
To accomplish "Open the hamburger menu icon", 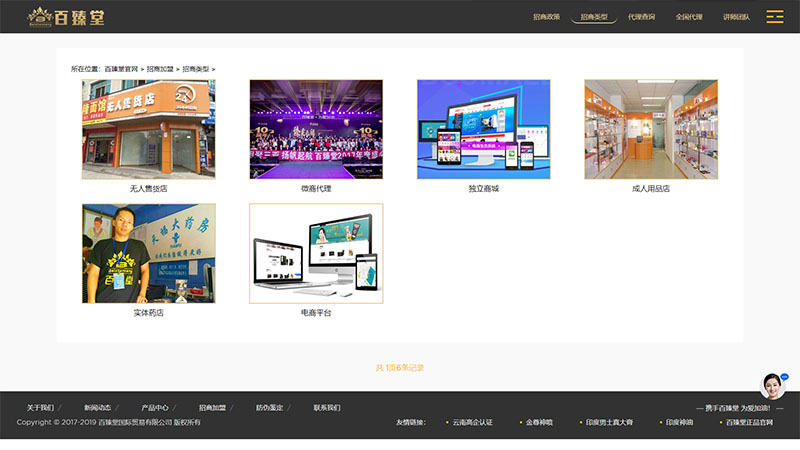I will [x=774, y=17].
